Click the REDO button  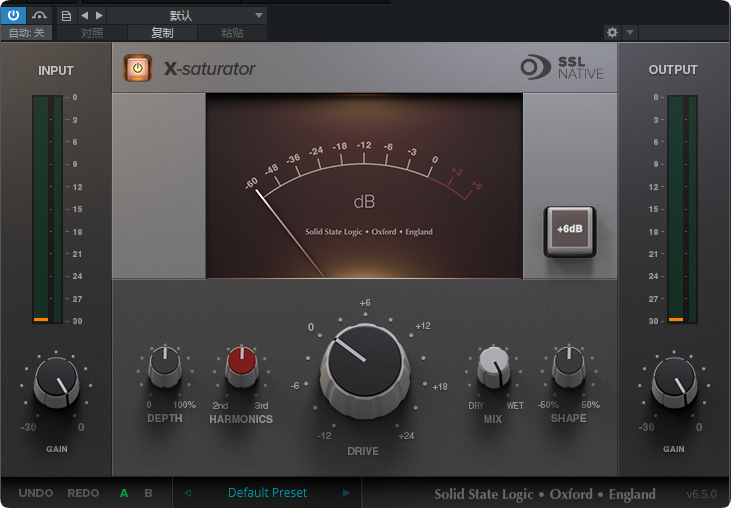pyautogui.click(x=83, y=493)
